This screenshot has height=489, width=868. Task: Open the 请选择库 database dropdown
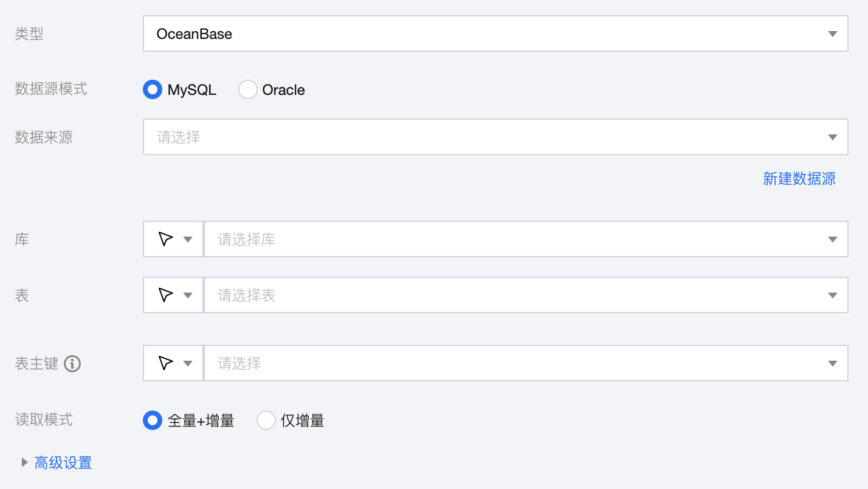(x=517, y=240)
